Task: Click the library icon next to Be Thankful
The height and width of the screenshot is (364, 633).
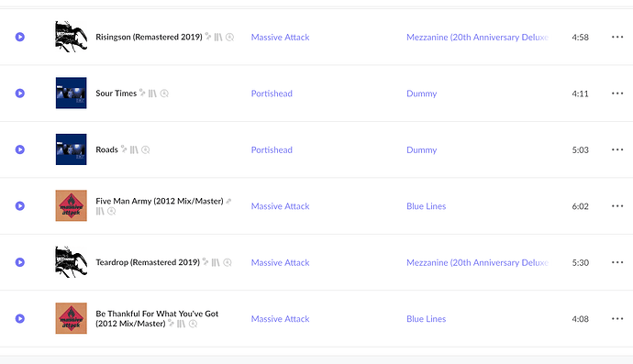Action: click(181, 324)
